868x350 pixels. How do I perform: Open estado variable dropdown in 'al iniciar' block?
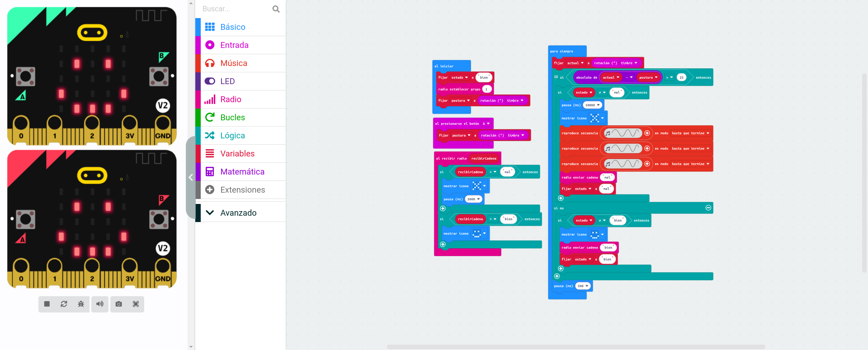(x=459, y=77)
